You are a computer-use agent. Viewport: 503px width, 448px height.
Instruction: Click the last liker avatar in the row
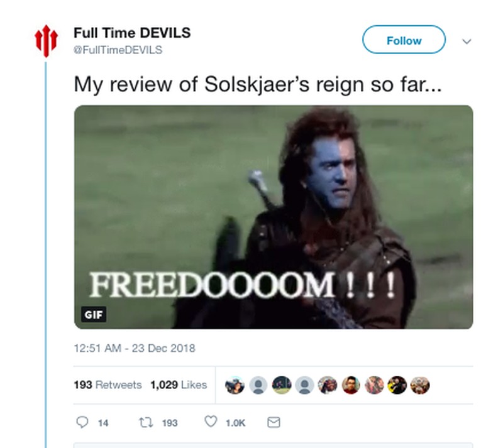(x=420, y=385)
